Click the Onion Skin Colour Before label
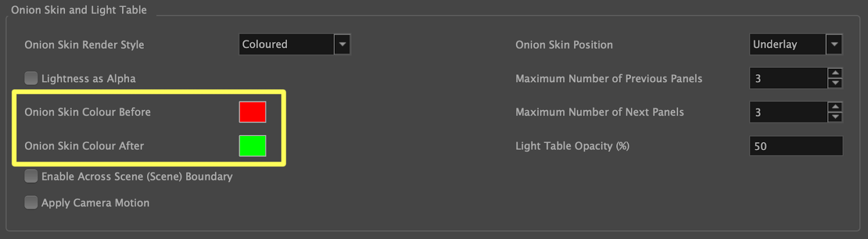 click(x=87, y=112)
